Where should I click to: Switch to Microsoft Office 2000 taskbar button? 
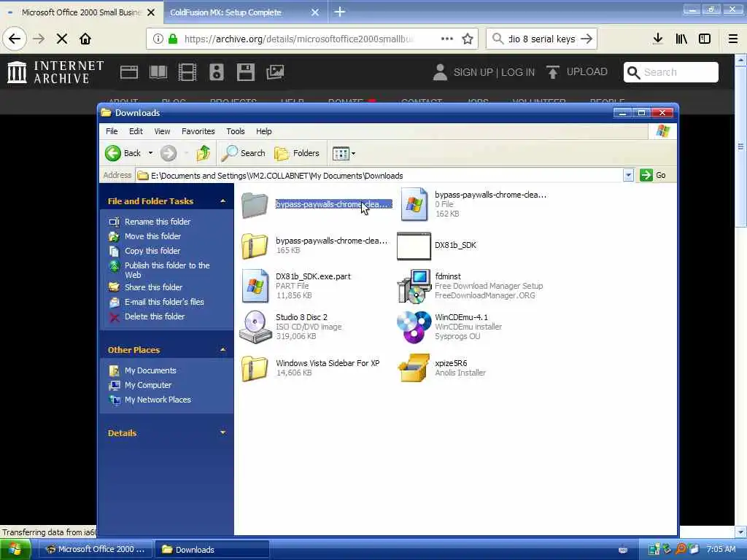pyautogui.click(x=96, y=550)
